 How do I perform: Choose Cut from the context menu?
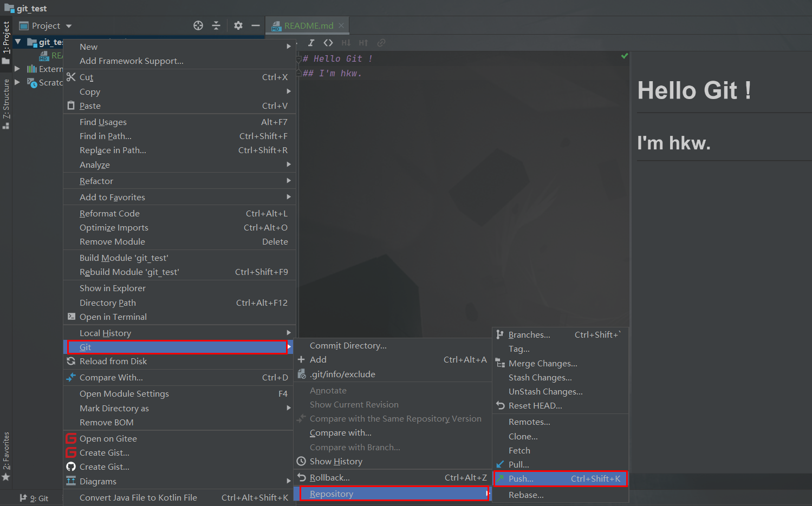(179, 77)
